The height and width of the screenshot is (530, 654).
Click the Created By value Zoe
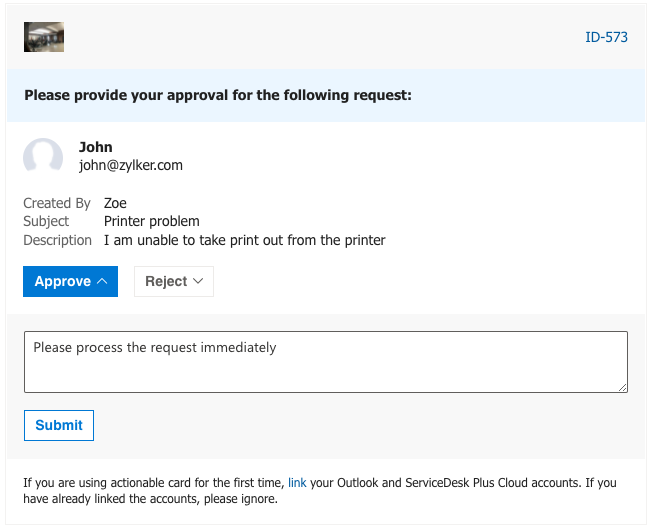tap(115, 203)
